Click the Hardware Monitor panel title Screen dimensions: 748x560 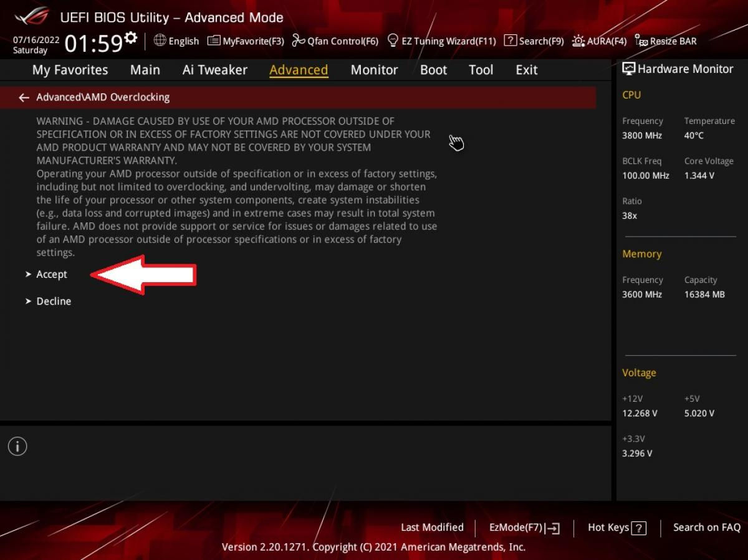(x=678, y=69)
